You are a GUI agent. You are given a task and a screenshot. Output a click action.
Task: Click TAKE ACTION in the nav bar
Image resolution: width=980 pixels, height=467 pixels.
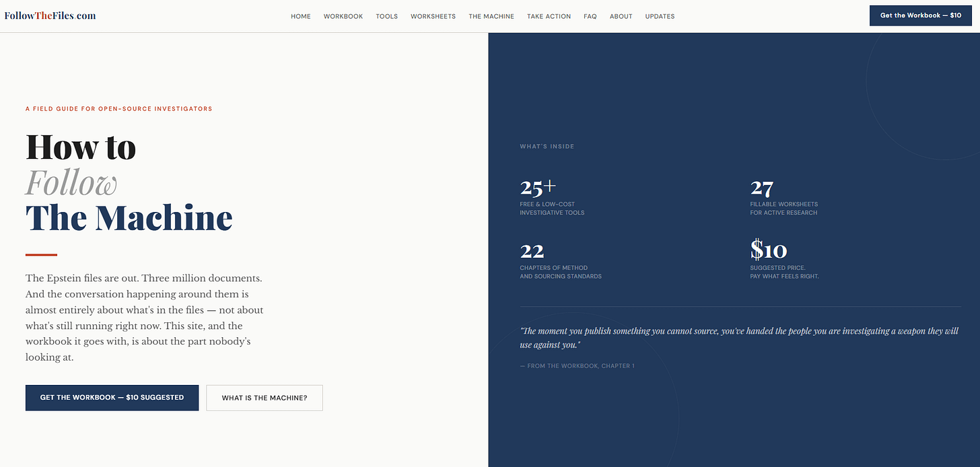(x=549, y=16)
